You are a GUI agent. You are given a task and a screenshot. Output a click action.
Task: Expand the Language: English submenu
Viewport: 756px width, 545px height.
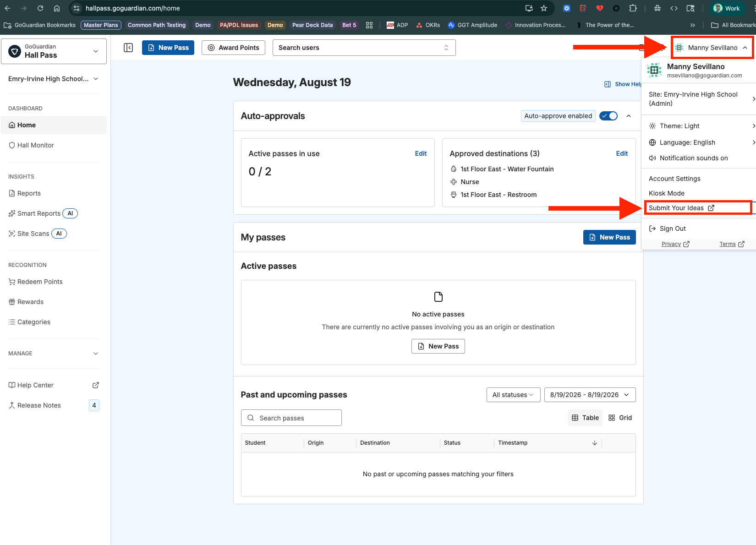tap(699, 142)
